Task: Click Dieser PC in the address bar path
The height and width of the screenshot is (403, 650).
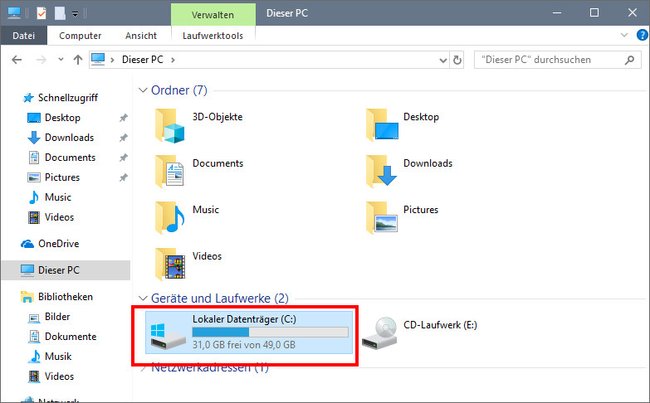Action: tap(142, 60)
